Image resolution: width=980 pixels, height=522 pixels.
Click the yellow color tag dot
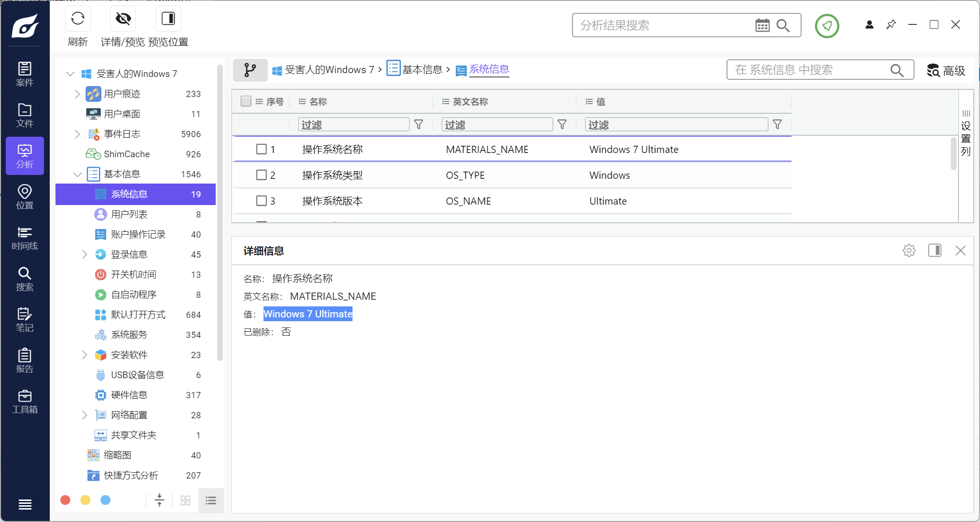pos(86,500)
